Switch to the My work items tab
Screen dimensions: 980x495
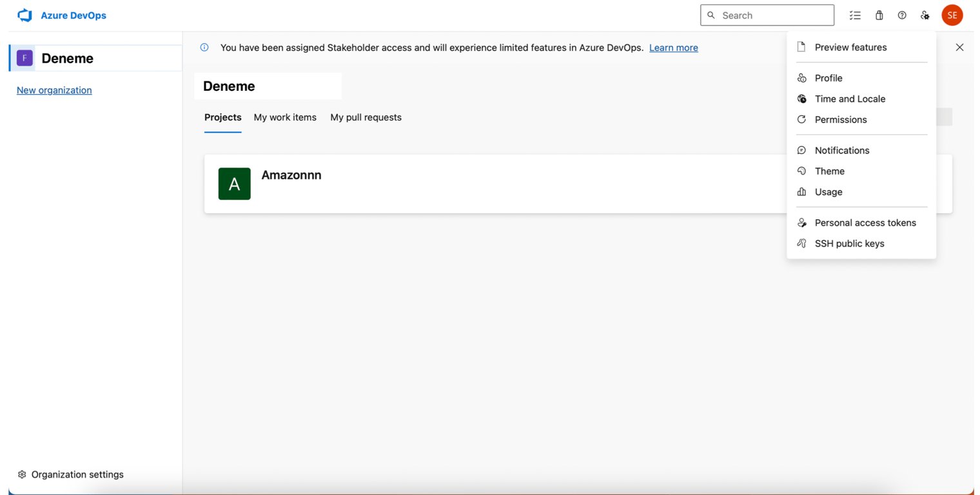tap(285, 117)
